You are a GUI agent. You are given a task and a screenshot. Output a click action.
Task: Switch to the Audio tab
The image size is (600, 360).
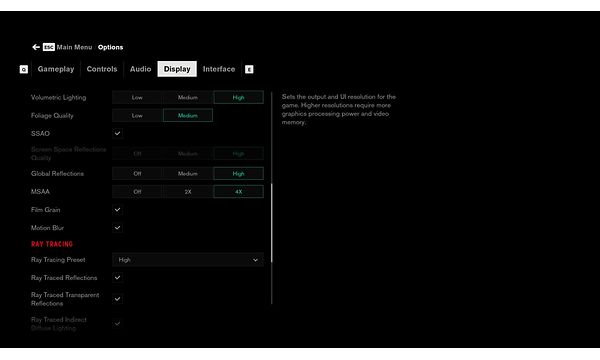pyautogui.click(x=140, y=69)
